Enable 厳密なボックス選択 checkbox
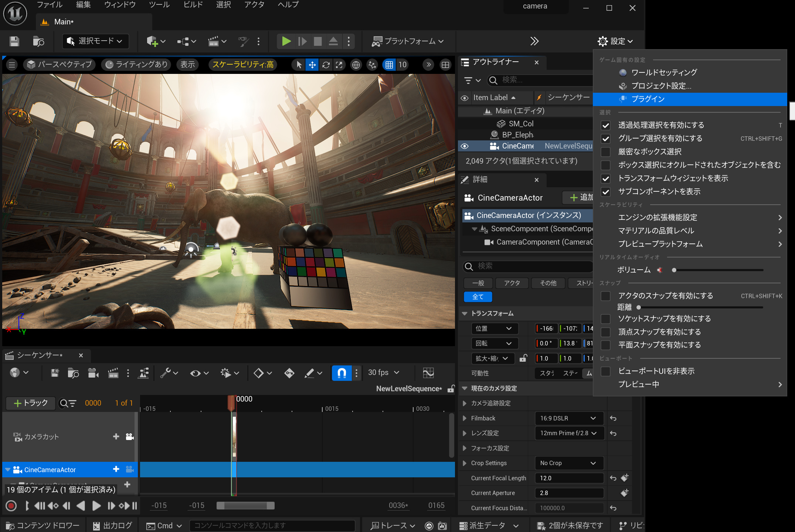This screenshot has width=795, height=532. (x=605, y=152)
